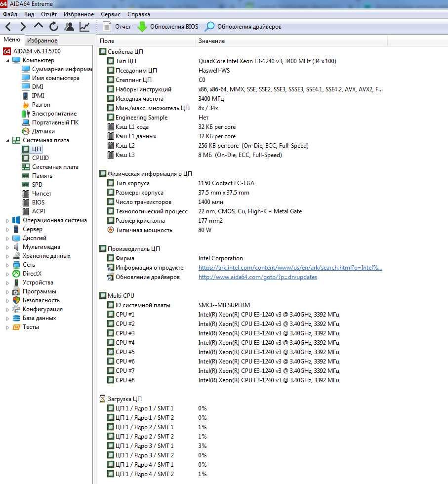
Task: Switch to the Избранное tab
Action: click(x=42, y=40)
